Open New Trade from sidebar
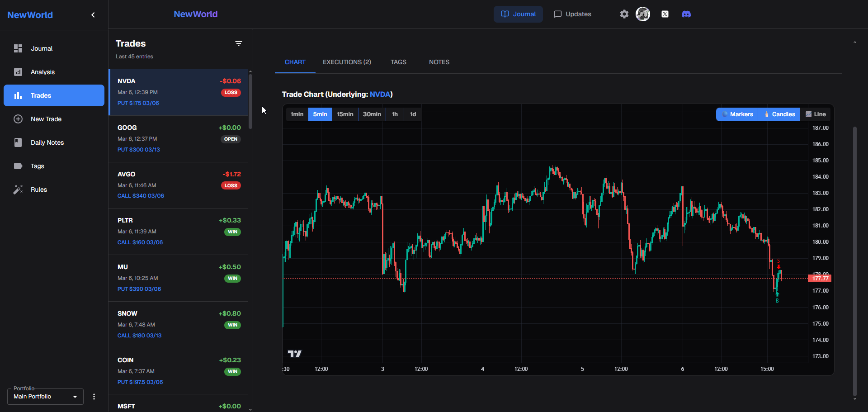The width and height of the screenshot is (868, 412). point(46,119)
